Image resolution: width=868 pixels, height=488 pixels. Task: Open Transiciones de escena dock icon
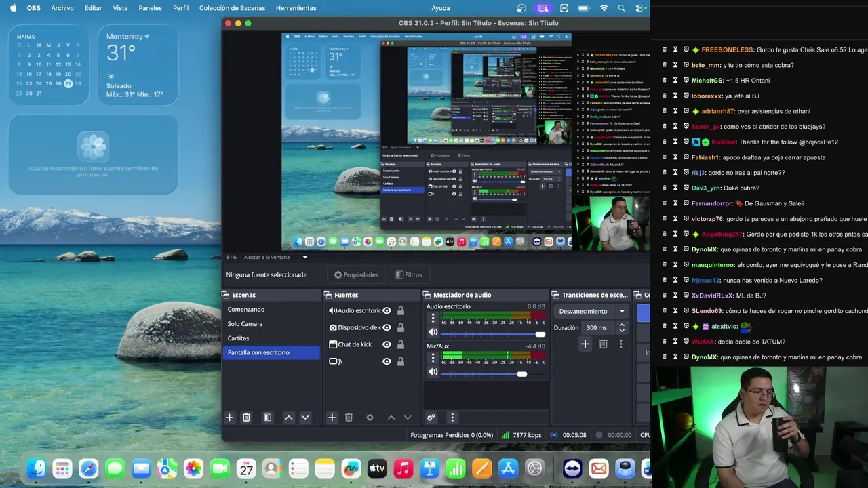click(556, 295)
